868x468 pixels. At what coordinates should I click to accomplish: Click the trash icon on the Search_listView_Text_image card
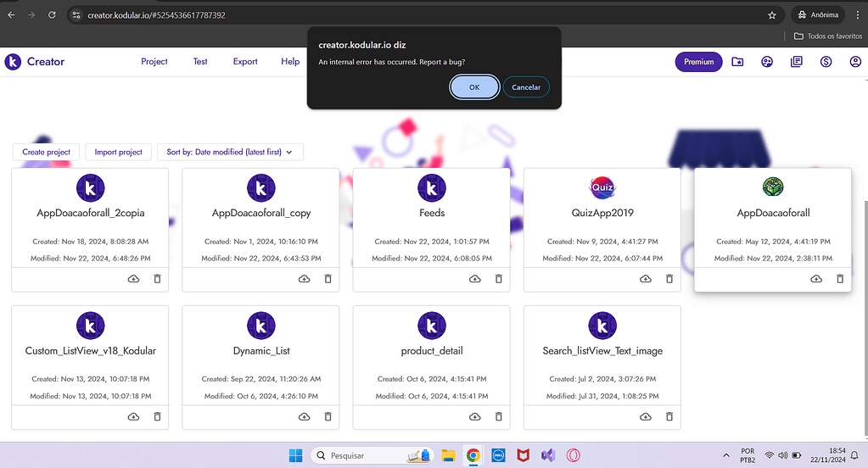click(669, 416)
